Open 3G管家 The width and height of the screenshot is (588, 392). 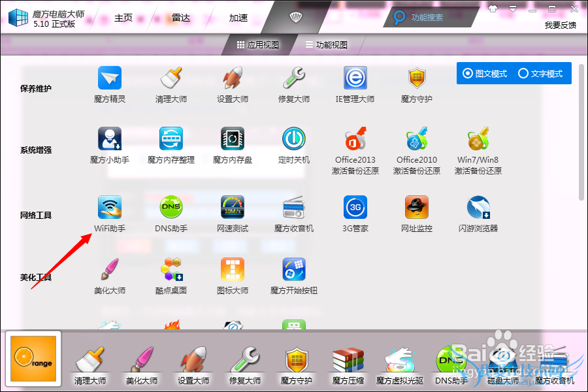click(x=355, y=207)
